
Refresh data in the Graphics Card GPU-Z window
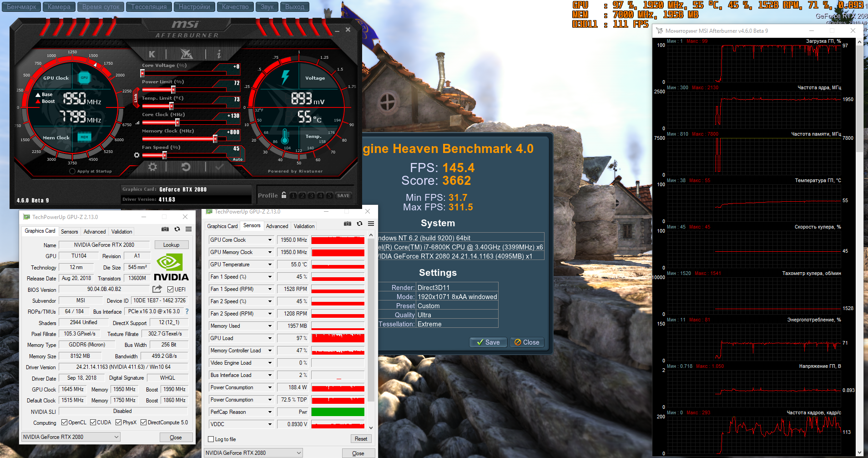pyautogui.click(x=177, y=229)
